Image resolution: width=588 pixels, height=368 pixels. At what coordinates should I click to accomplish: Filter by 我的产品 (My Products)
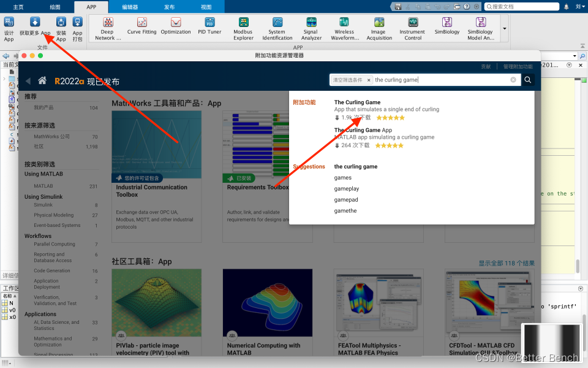click(x=43, y=107)
